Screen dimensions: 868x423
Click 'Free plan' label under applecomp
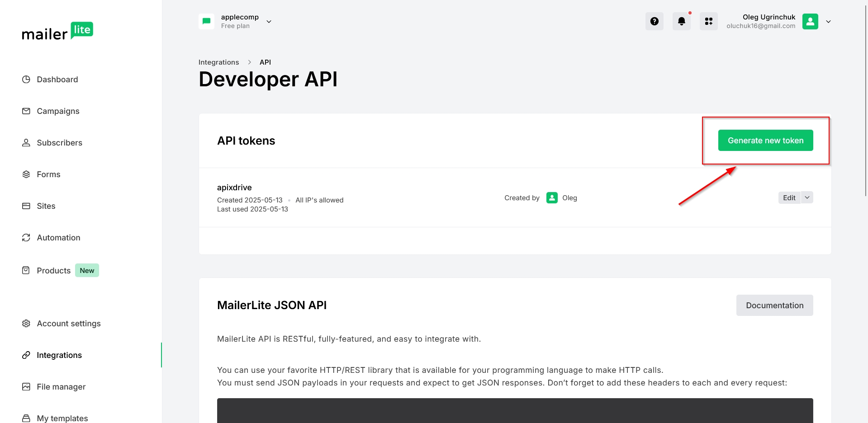click(235, 26)
